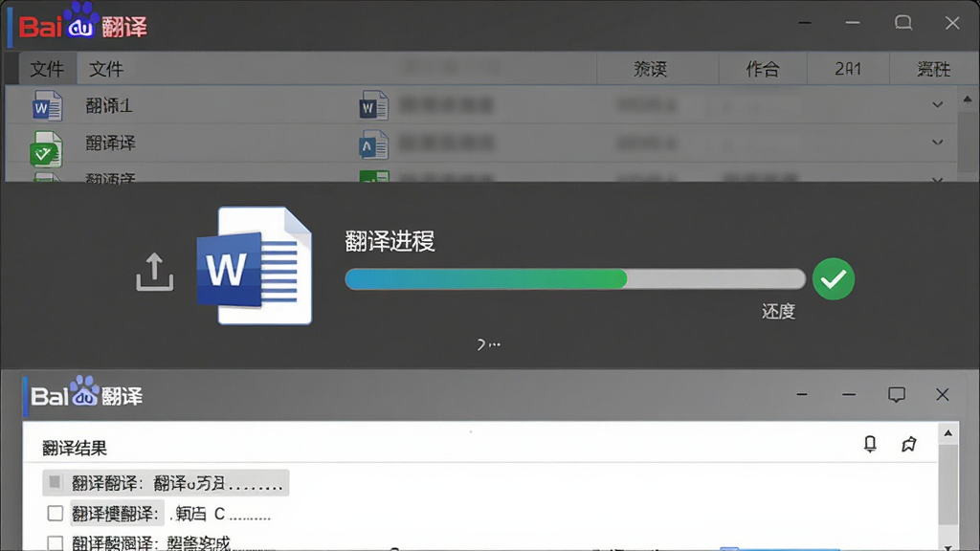
Task: Click the Baidu 翻译 logo in the upper window
Action: tap(82, 22)
